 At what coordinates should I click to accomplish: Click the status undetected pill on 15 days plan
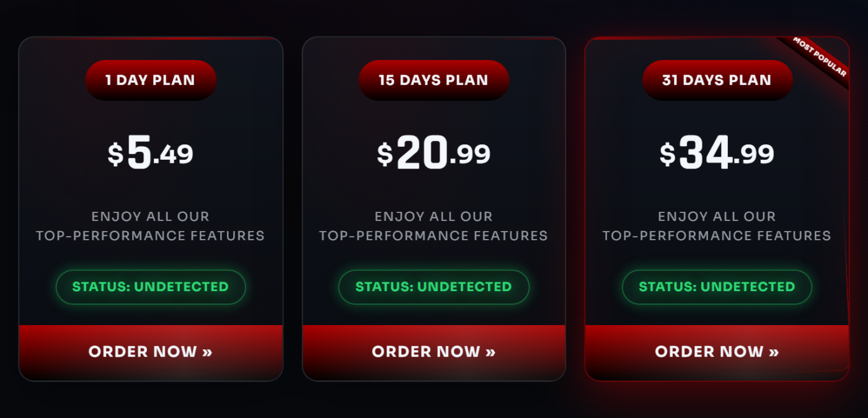pyautogui.click(x=434, y=287)
